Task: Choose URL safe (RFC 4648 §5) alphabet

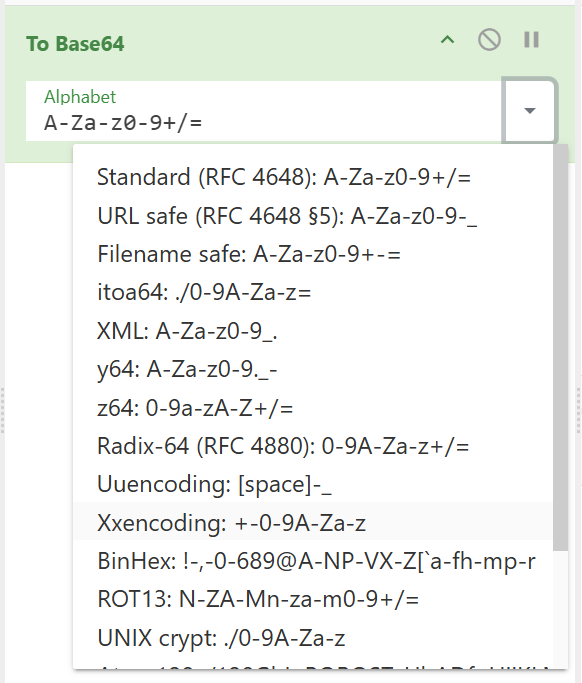Action: tap(313, 216)
